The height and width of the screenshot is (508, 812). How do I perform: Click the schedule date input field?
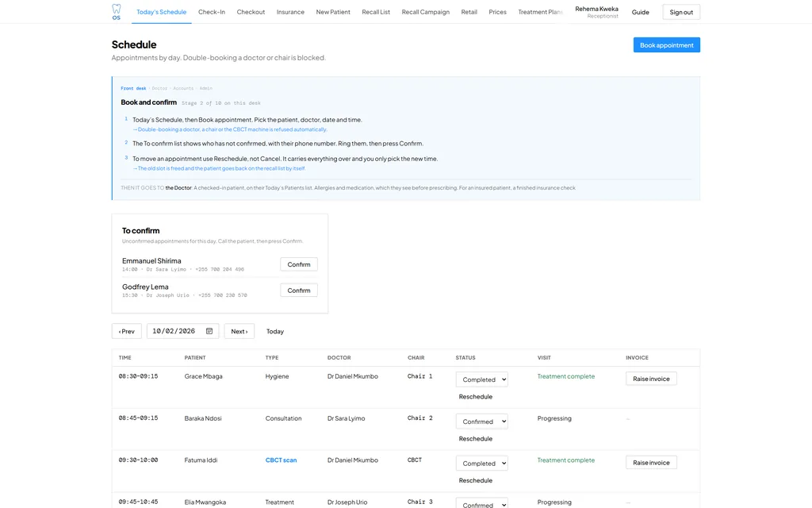pos(182,331)
